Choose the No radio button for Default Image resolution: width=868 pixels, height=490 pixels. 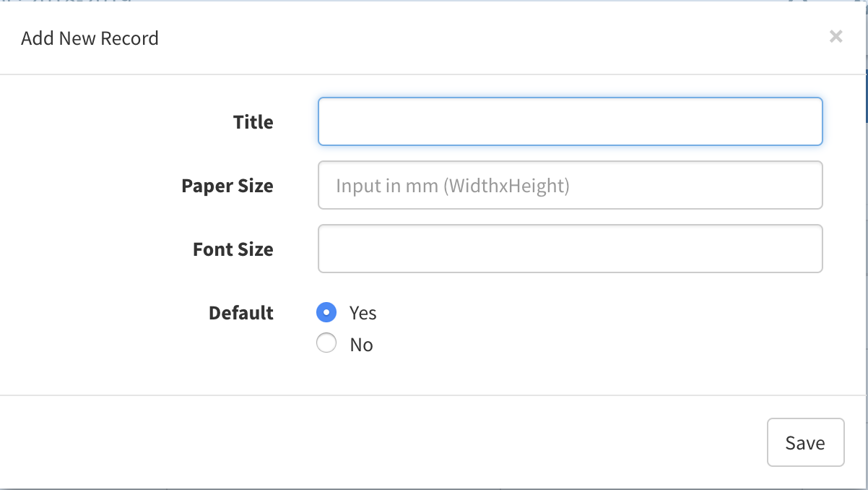pyautogui.click(x=326, y=343)
